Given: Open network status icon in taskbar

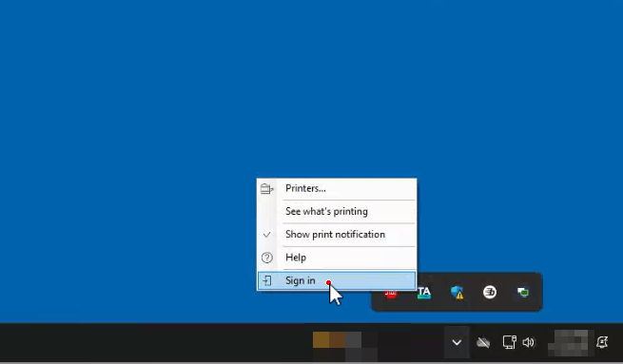Looking at the screenshot, I should click(x=510, y=342).
